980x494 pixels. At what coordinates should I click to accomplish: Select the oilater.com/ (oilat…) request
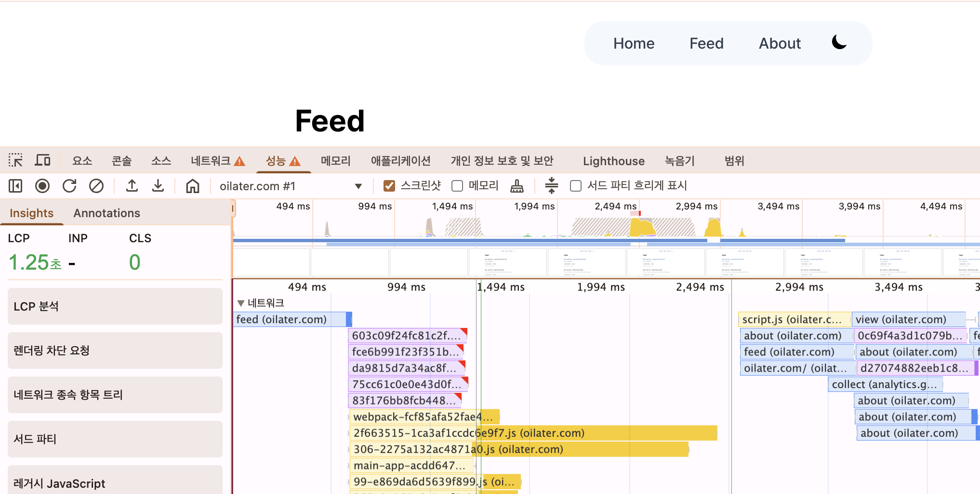(x=797, y=368)
